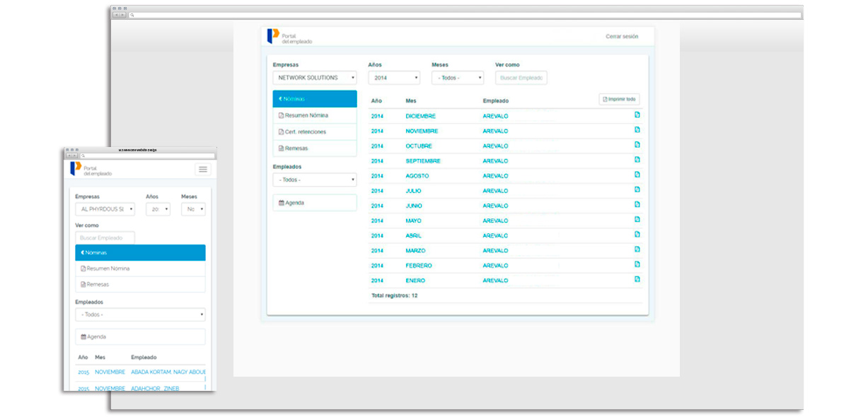Open the document icon for JULIO row

tap(637, 189)
